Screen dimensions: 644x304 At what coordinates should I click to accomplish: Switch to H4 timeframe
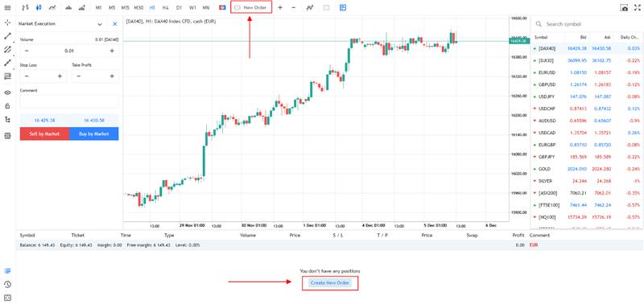click(165, 7)
